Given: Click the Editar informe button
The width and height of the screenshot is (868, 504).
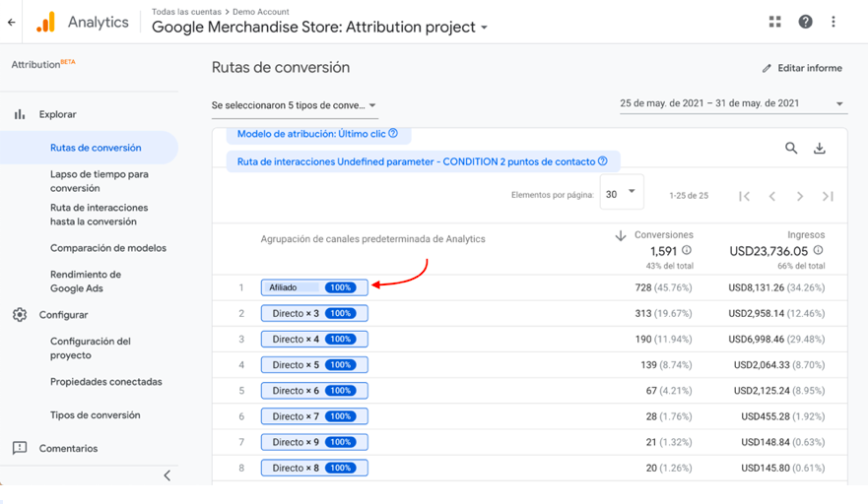Looking at the screenshot, I should (x=802, y=68).
